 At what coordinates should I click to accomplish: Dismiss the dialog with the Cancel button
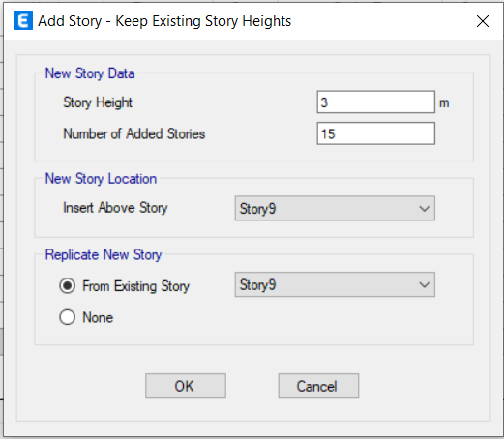point(318,386)
